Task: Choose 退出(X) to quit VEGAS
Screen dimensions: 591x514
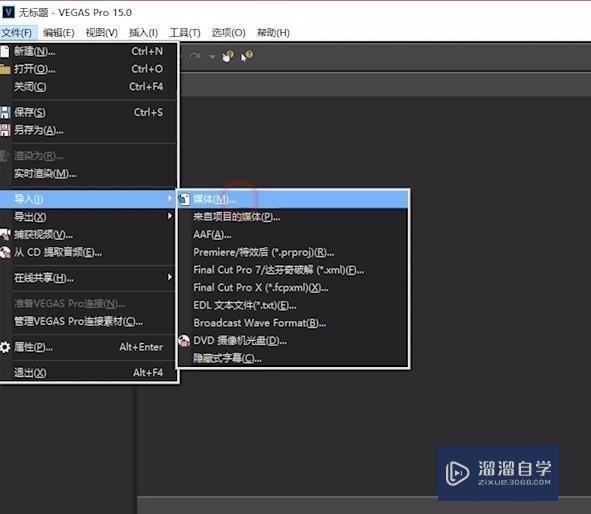Action: pyautogui.click(x=89, y=373)
